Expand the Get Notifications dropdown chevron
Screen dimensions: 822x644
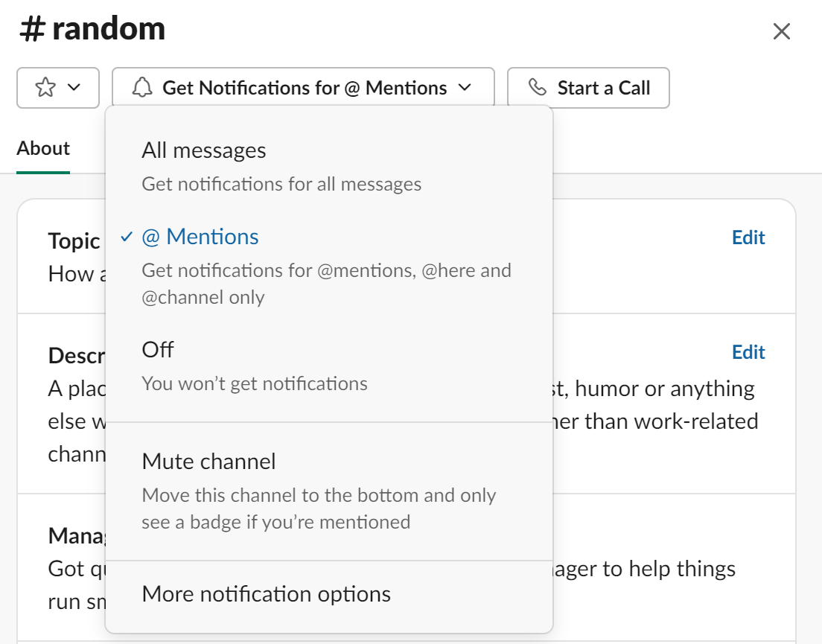pyautogui.click(x=465, y=87)
